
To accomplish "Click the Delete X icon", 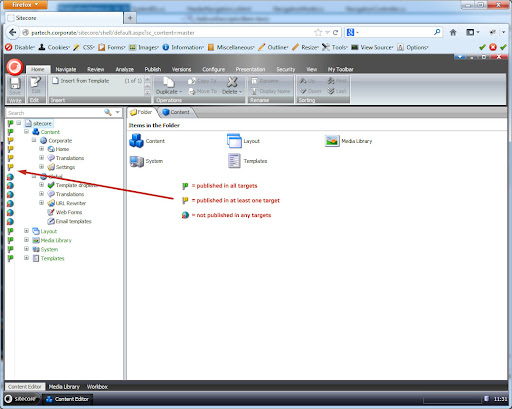I will tap(232, 82).
